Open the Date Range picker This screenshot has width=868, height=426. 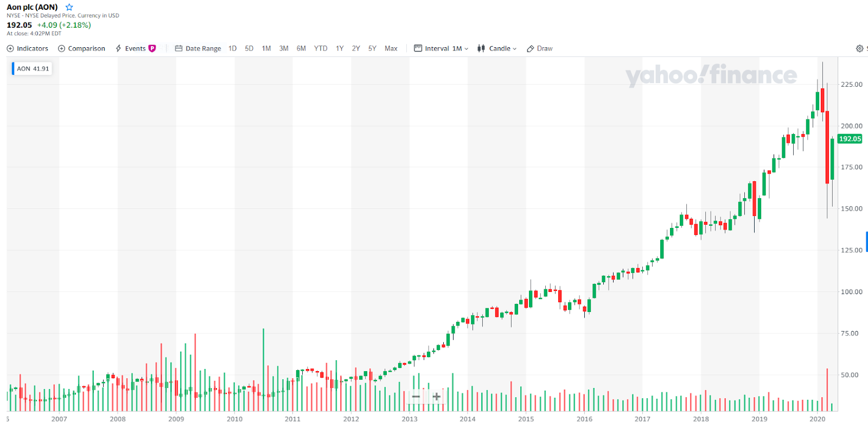point(198,48)
